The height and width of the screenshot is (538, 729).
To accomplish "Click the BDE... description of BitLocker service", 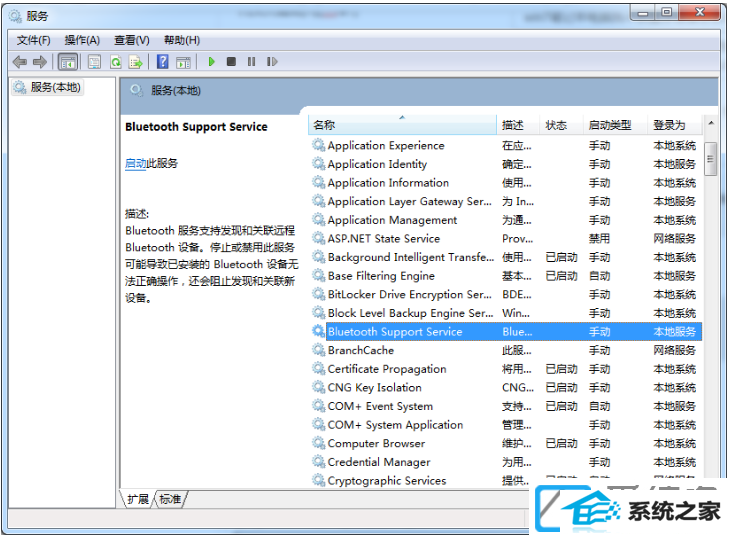I will pos(517,294).
